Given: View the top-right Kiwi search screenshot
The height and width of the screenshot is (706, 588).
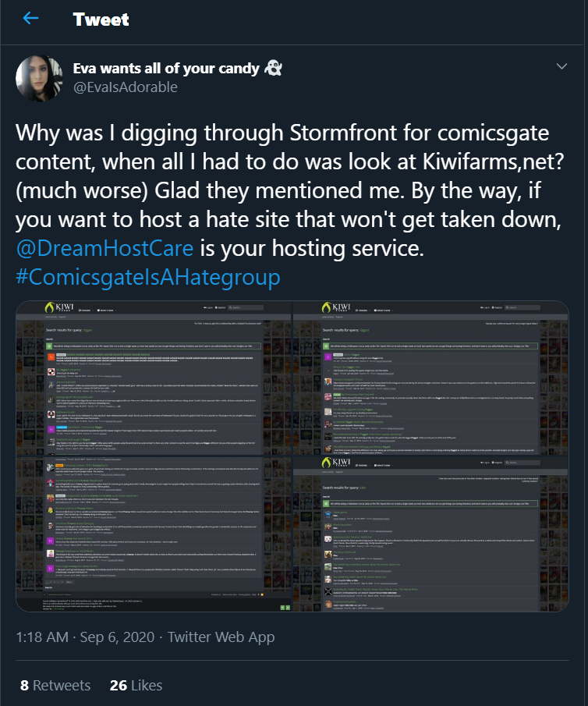Looking at the screenshot, I should 431,378.
